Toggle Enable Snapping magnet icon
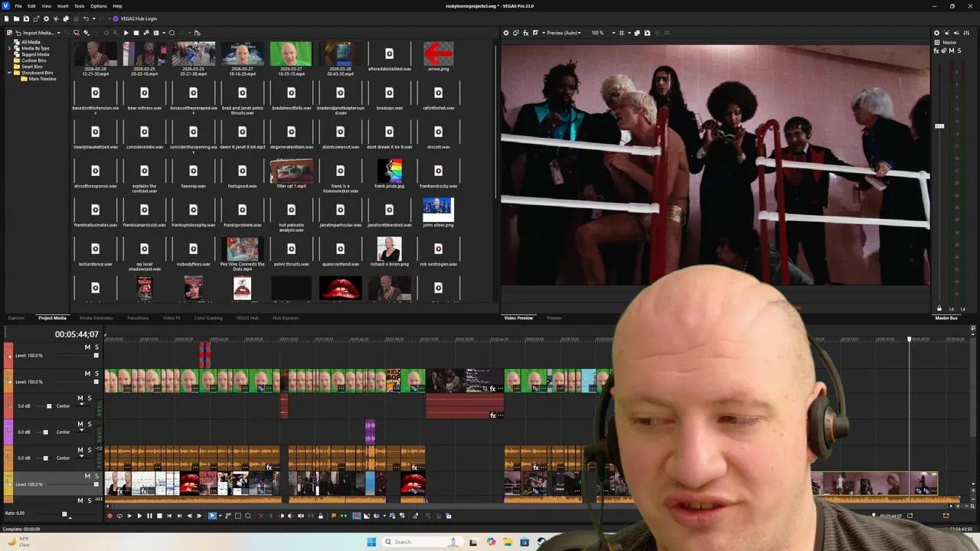Viewport: 980px width, 551px height. point(357,516)
